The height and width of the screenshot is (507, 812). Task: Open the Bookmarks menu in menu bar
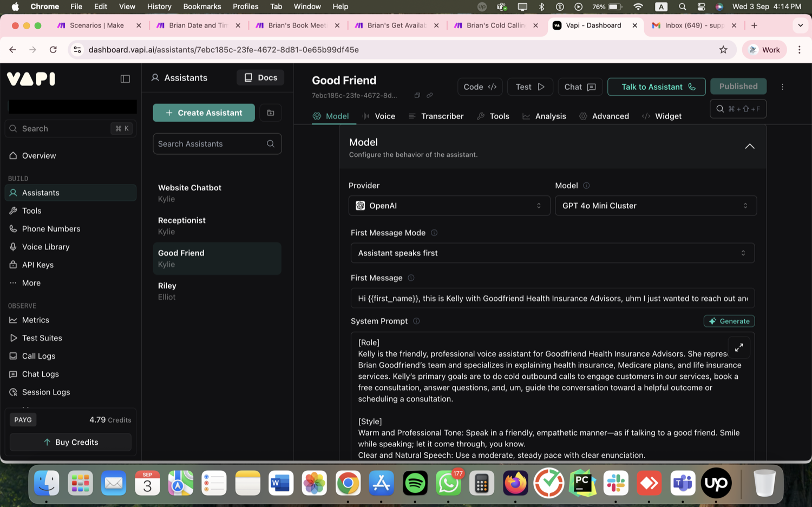pyautogui.click(x=202, y=6)
